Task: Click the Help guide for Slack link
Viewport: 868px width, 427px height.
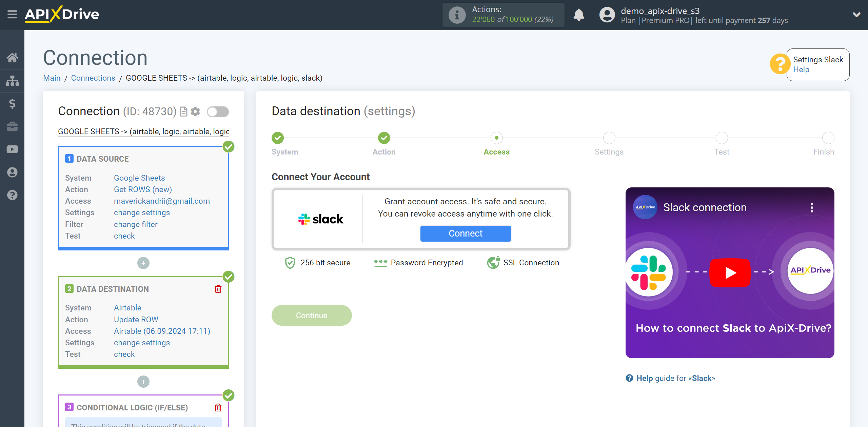Action: 671,378
